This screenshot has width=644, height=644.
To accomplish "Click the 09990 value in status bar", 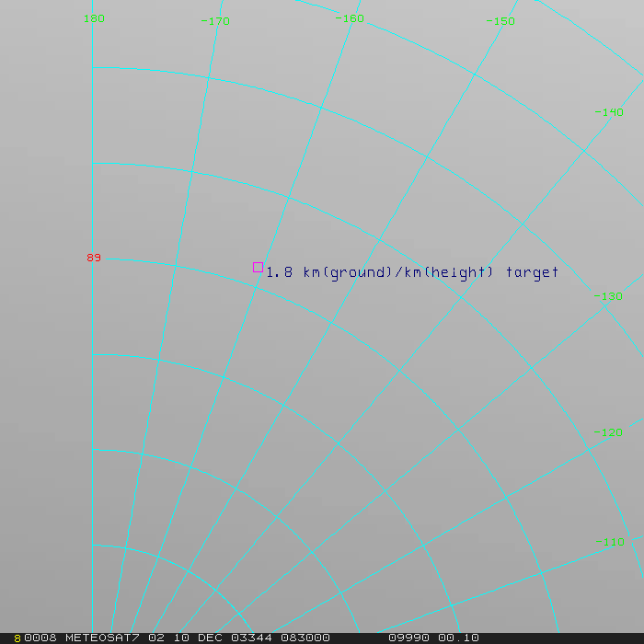I will tap(408, 638).
